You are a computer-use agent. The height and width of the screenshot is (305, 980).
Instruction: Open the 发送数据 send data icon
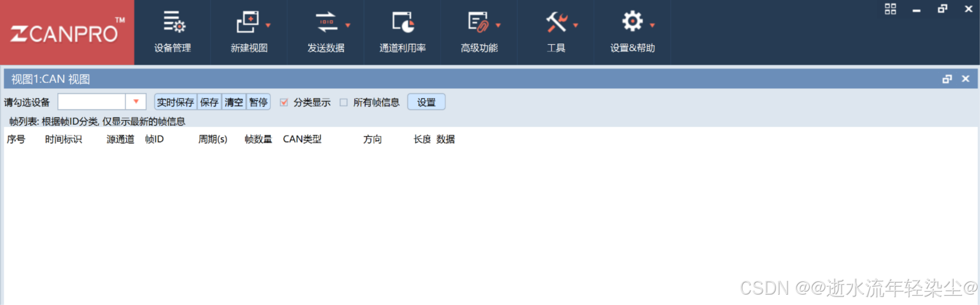coord(326,22)
